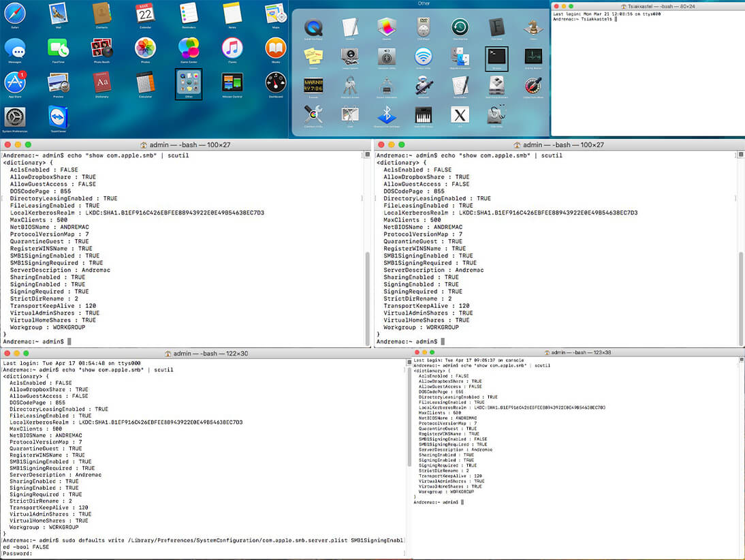745x560 pixels.
Task: Open Activity Monitor
Action: 533,57
